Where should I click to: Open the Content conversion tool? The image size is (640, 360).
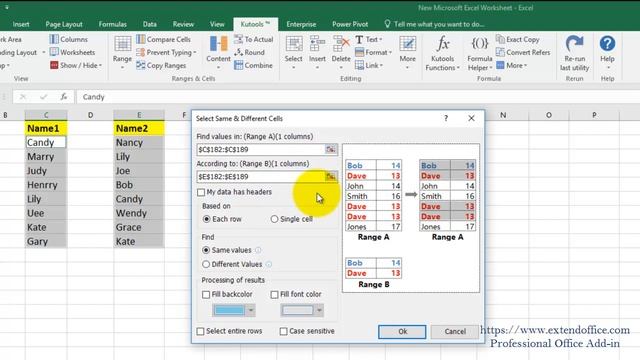point(218,52)
